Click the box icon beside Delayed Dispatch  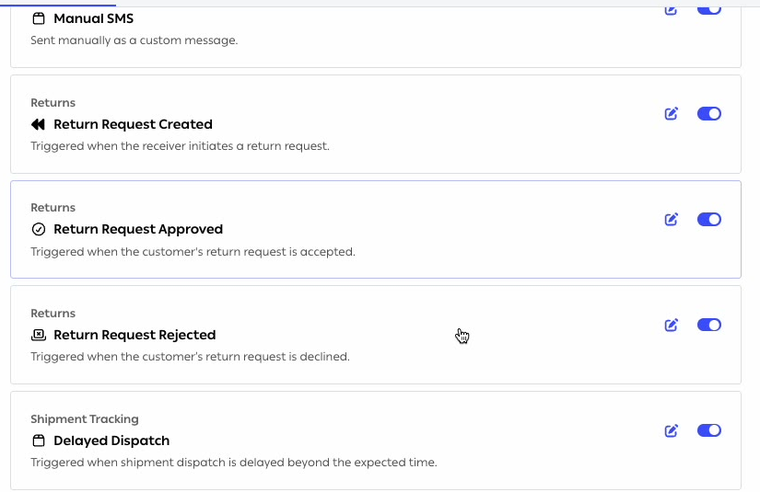38,441
